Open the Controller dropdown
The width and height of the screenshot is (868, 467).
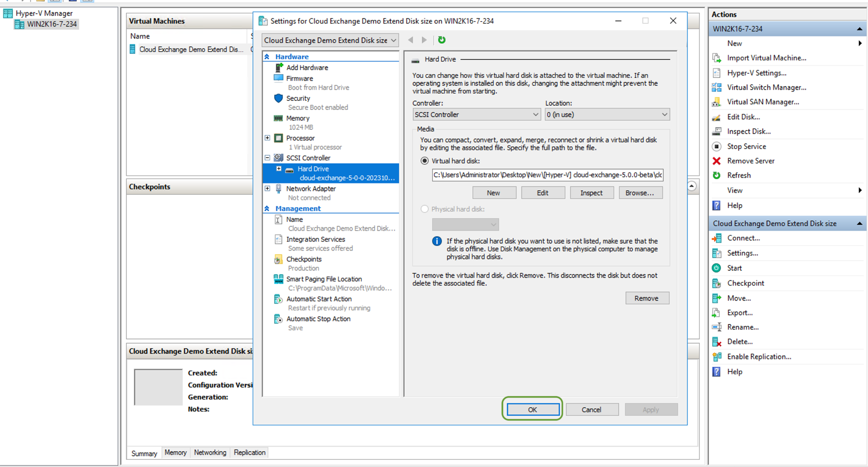pos(476,114)
